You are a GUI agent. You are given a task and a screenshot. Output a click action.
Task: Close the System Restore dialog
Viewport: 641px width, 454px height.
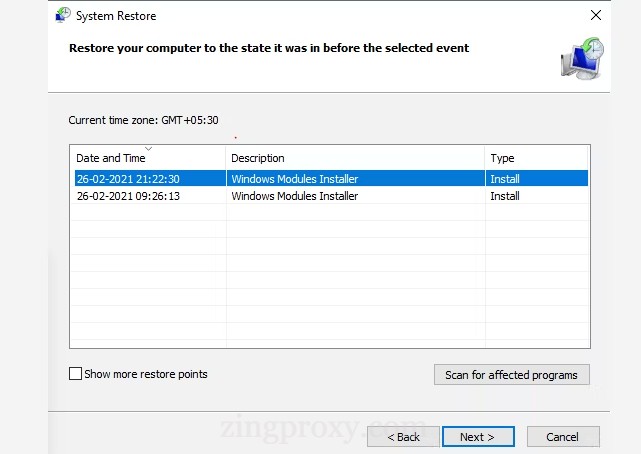click(596, 15)
